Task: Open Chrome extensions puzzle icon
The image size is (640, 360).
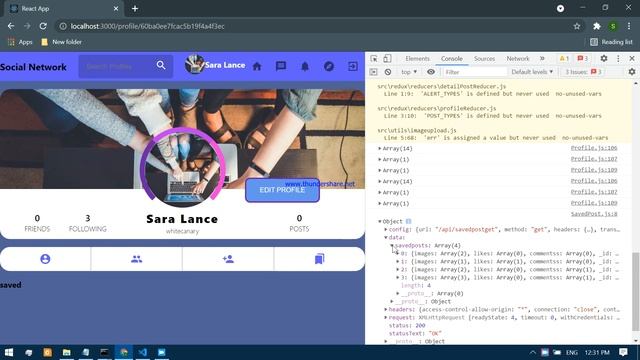Action: pyautogui.click(x=596, y=26)
